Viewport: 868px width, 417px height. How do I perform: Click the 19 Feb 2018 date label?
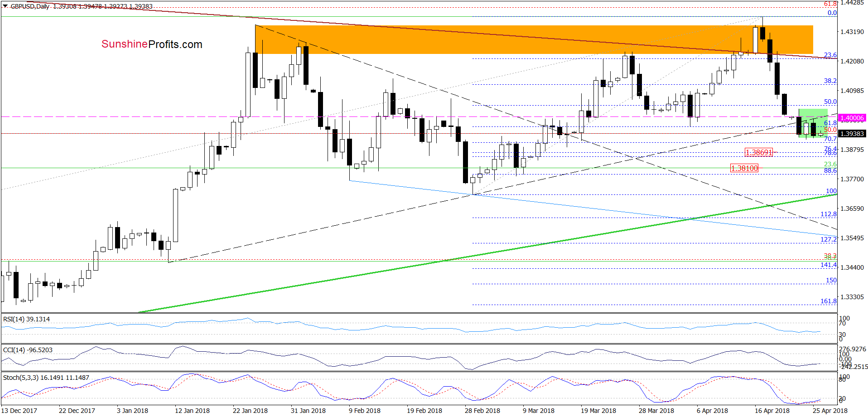click(424, 411)
